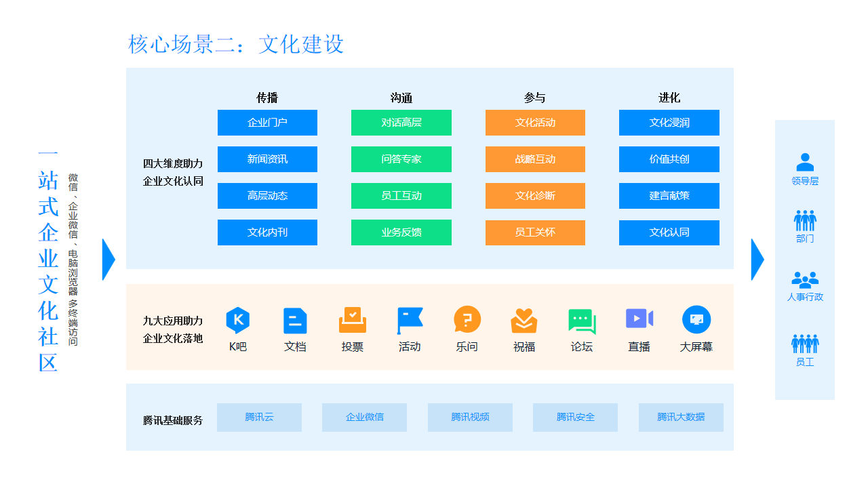
Task: Click the blue arrow before user roles panel
Action: coord(757,259)
